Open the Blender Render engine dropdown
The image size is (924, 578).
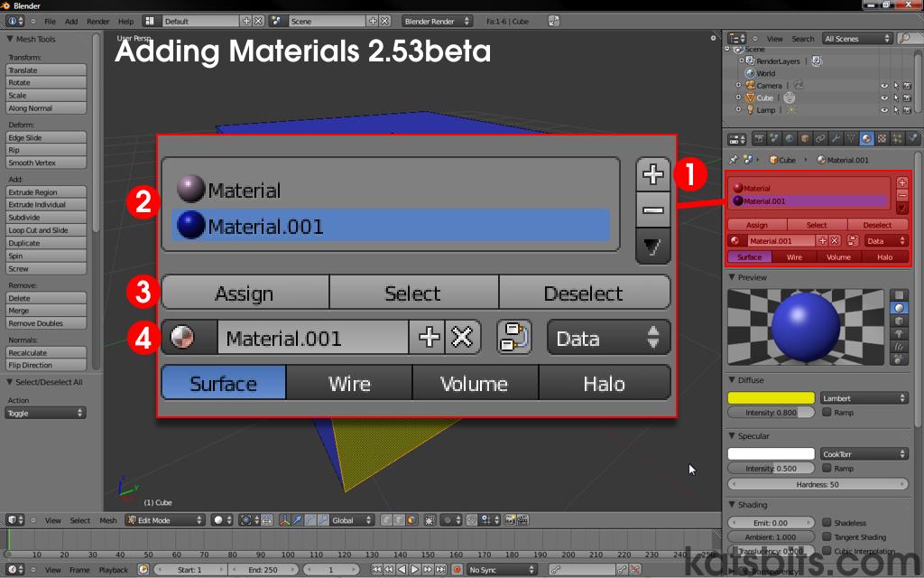pos(437,22)
